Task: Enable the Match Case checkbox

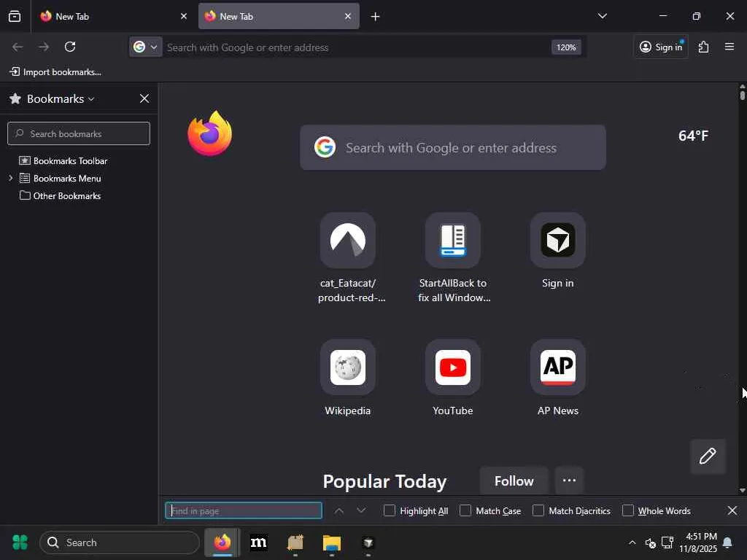Action: pos(465,510)
